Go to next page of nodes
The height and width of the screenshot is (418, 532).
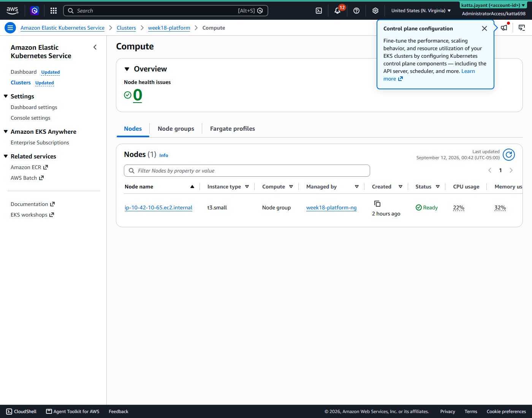pos(511,170)
